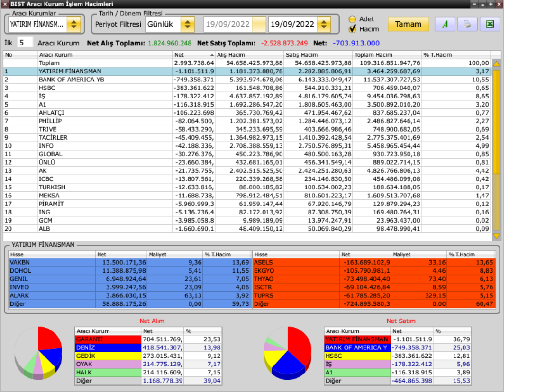
Task: Select the INVEO stock row
Action: (x=129, y=288)
